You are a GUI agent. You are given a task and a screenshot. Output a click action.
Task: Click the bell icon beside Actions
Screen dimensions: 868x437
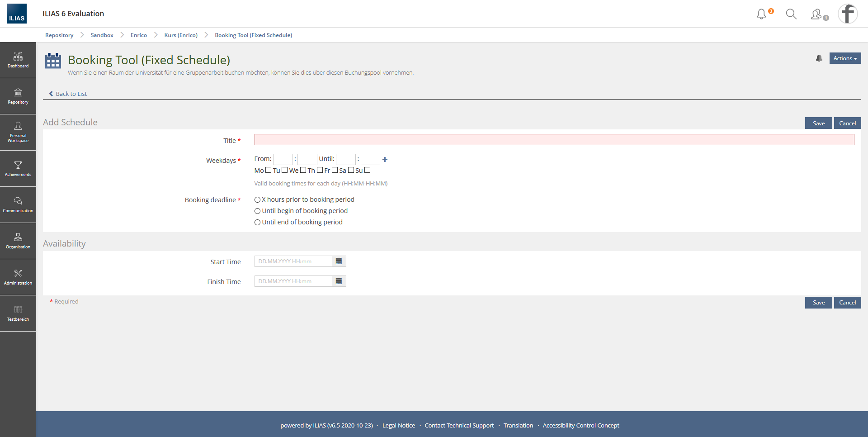819,58
